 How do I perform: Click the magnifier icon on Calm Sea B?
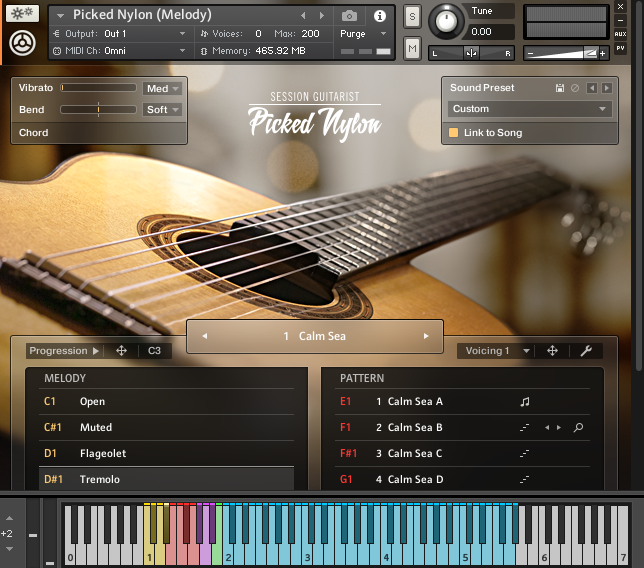point(578,428)
